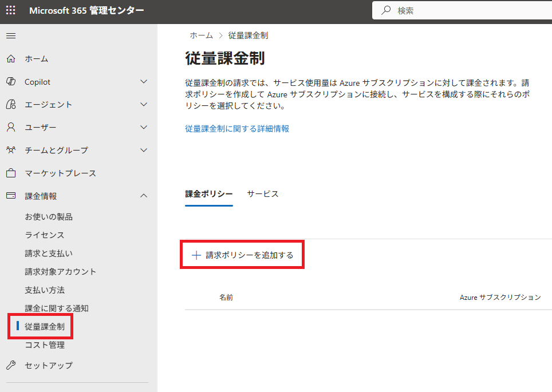The height and width of the screenshot is (392, 552).
Task: Select 請求と支払い under billing
Action: (x=49, y=254)
